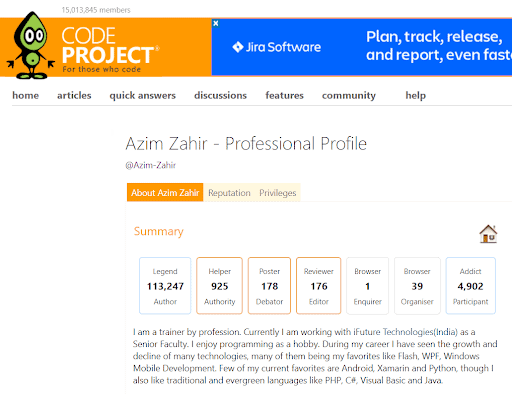Click the house icon beside Summary
This screenshot has height=394, width=512.
point(488,234)
